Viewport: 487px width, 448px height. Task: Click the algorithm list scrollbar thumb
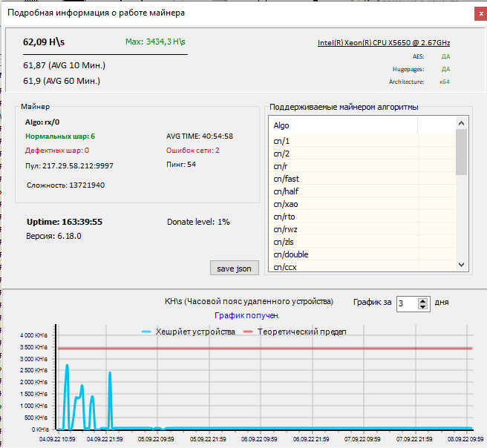pos(461,152)
